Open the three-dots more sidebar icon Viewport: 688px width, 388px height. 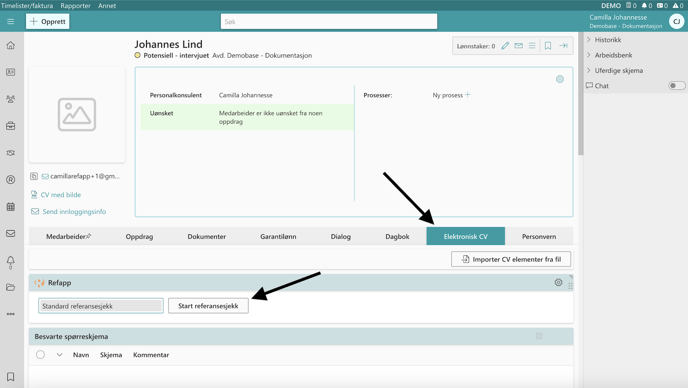pos(11,314)
